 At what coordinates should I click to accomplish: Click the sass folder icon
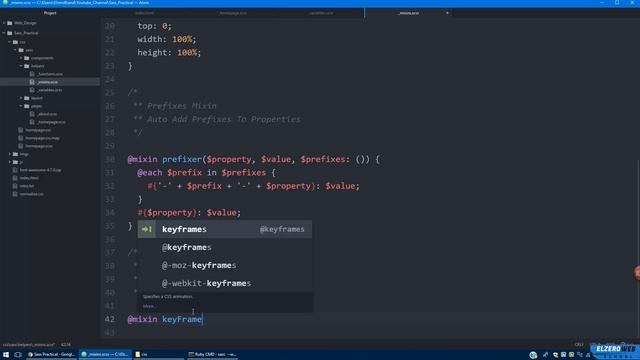tap(21, 50)
